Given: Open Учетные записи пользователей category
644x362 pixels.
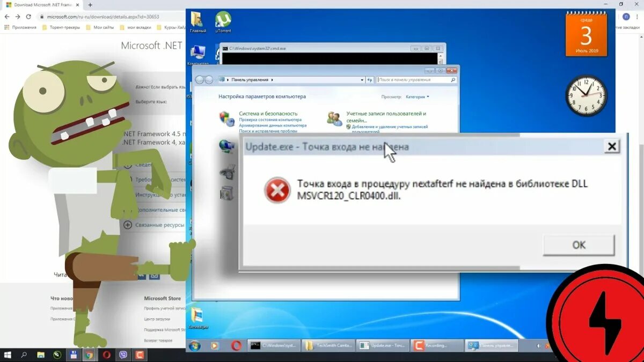Looking at the screenshot, I should [386, 117].
